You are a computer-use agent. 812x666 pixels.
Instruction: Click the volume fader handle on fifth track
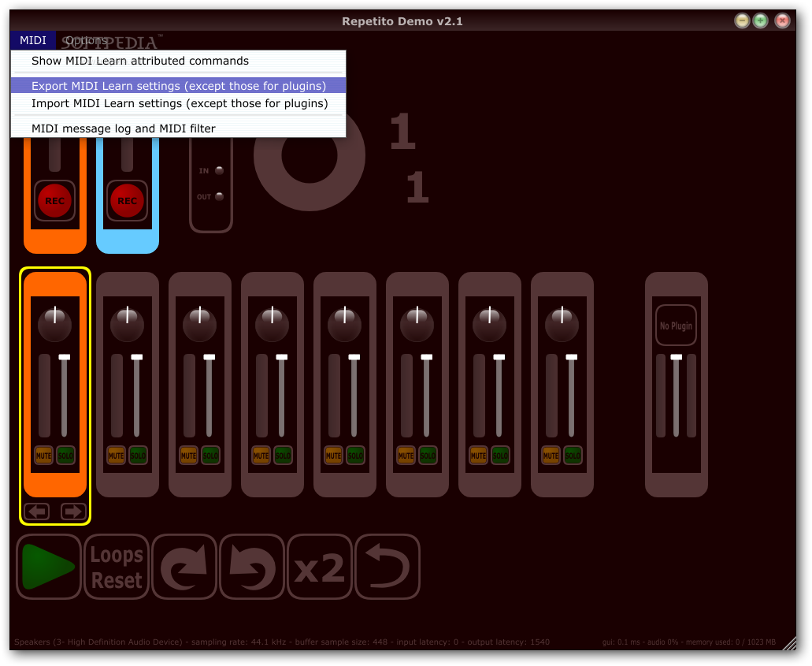coord(354,357)
